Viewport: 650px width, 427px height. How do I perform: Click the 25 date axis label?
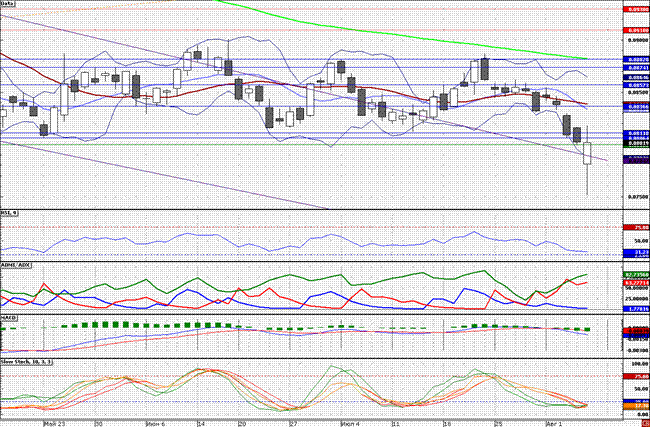(x=498, y=424)
